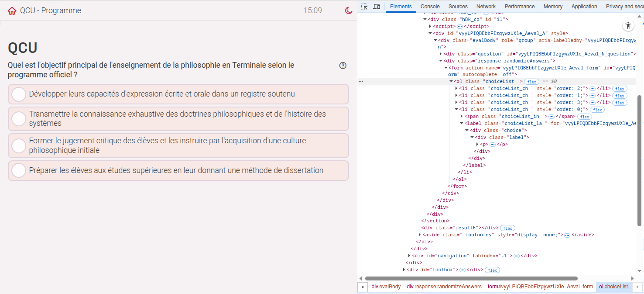Expand the div id="toolbox" node
Image resolution: width=644 pixels, height=294 pixels.
point(404,270)
